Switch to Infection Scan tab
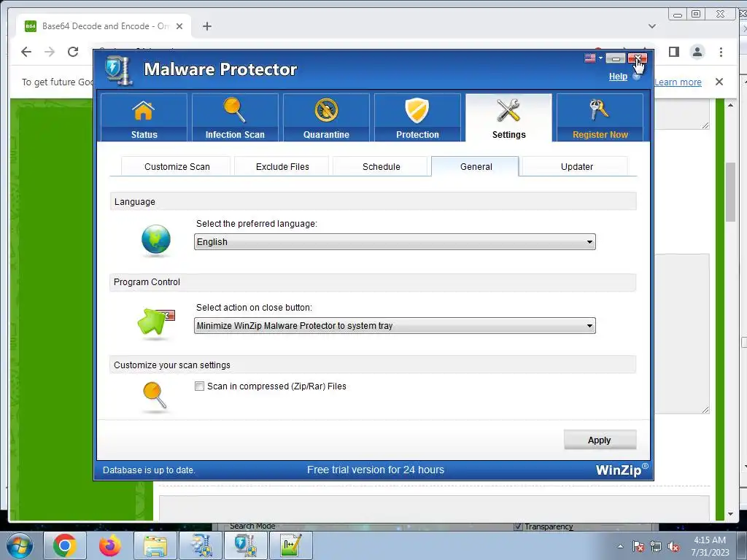The width and height of the screenshot is (747, 560). [235, 117]
